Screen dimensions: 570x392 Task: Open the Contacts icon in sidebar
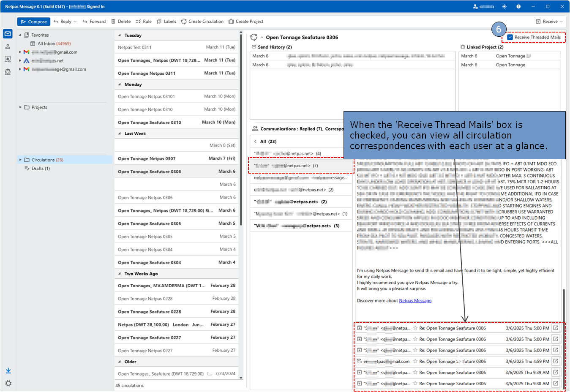pos(8,46)
